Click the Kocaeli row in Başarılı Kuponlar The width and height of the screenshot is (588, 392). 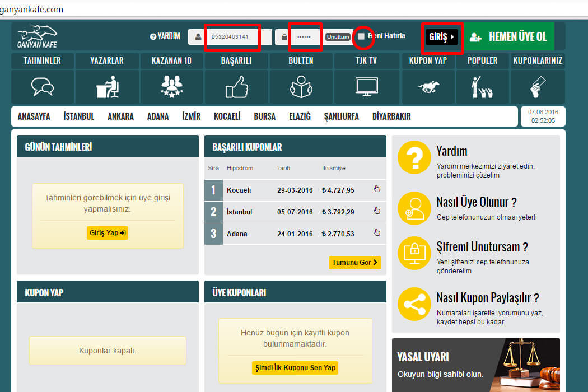click(295, 190)
